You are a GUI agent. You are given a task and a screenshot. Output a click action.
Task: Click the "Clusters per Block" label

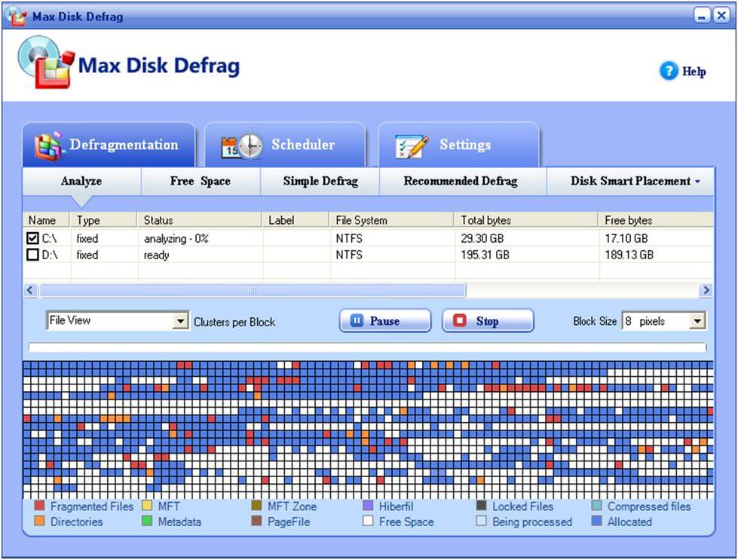pyautogui.click(x=234, y=322)
